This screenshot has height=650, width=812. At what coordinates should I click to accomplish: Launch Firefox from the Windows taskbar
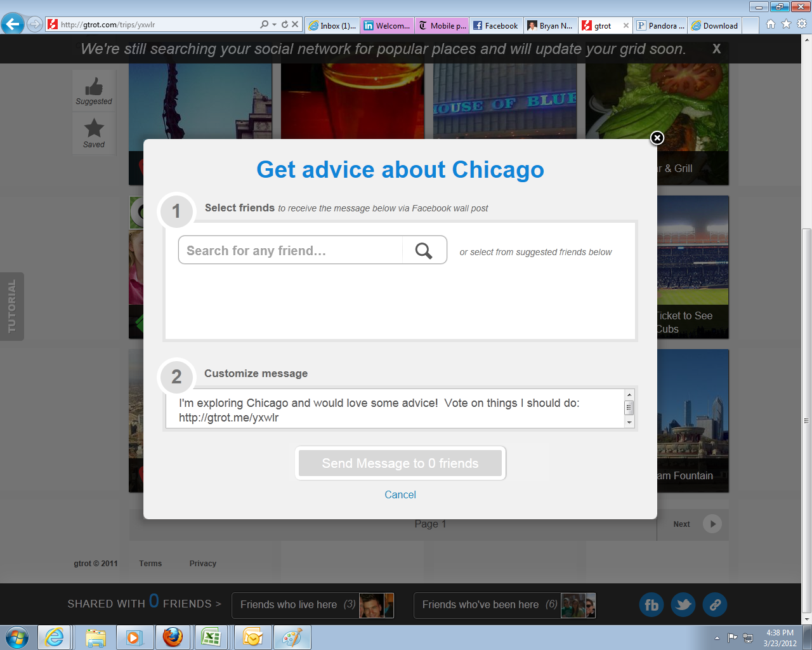[x=173, y=637]
